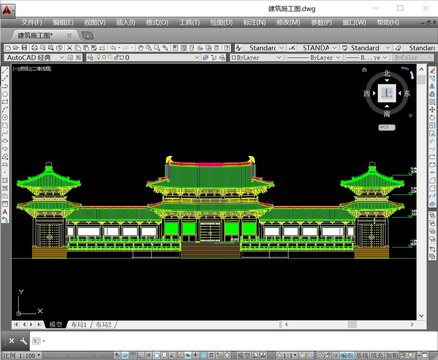Click the Undo arrow icon
Viewport: 438px width, 360px height.
click(113, 48)
